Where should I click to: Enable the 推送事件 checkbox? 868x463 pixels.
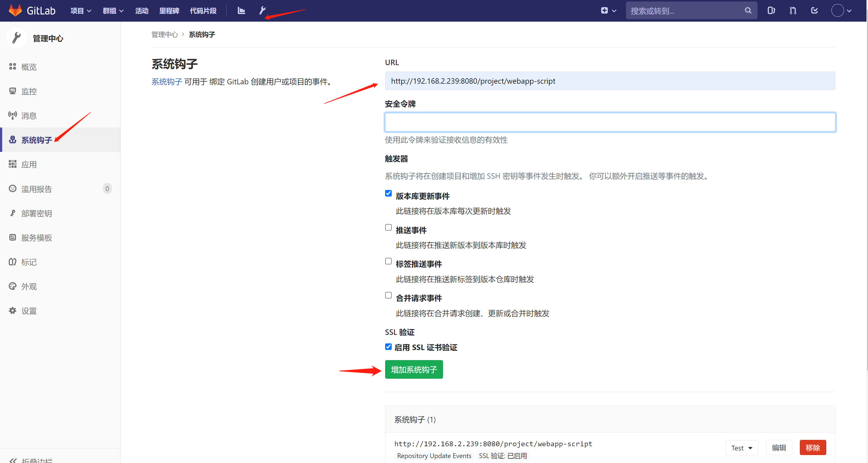388,227
